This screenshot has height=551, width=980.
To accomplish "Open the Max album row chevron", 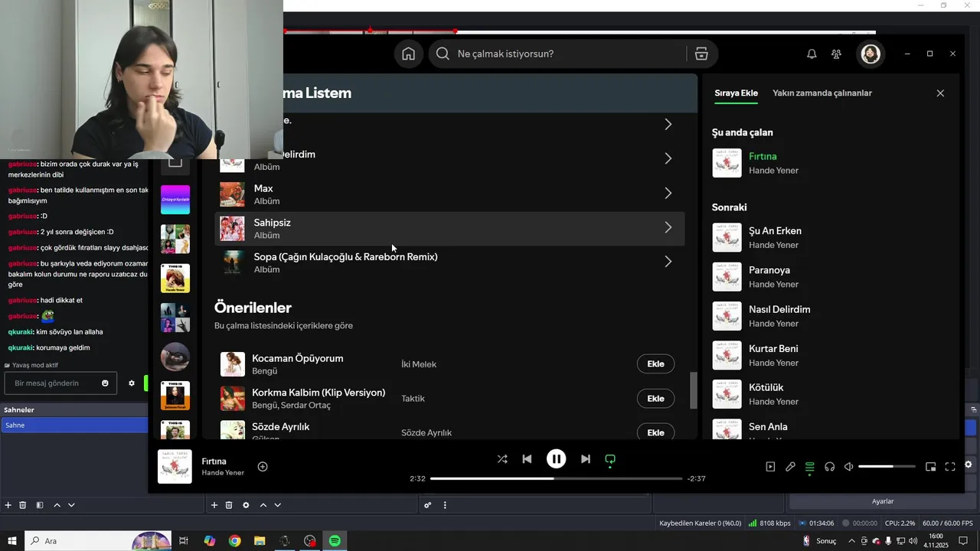I will (668, 194).
